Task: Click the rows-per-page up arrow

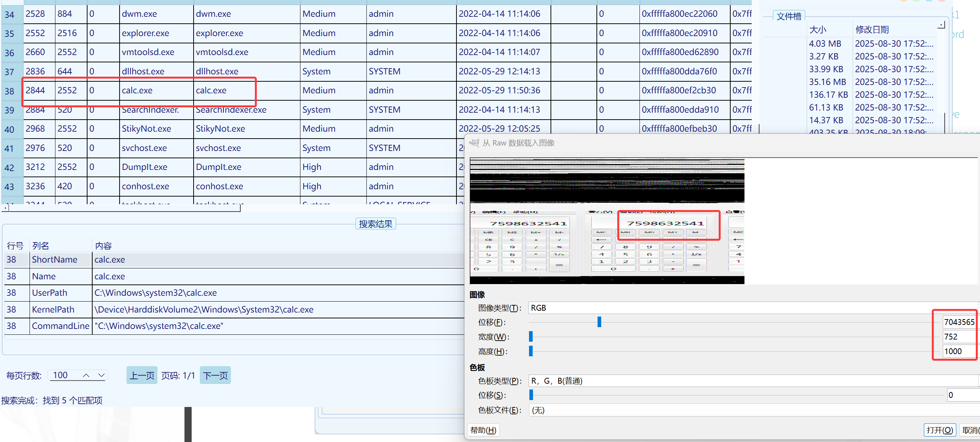Action: 86,375
